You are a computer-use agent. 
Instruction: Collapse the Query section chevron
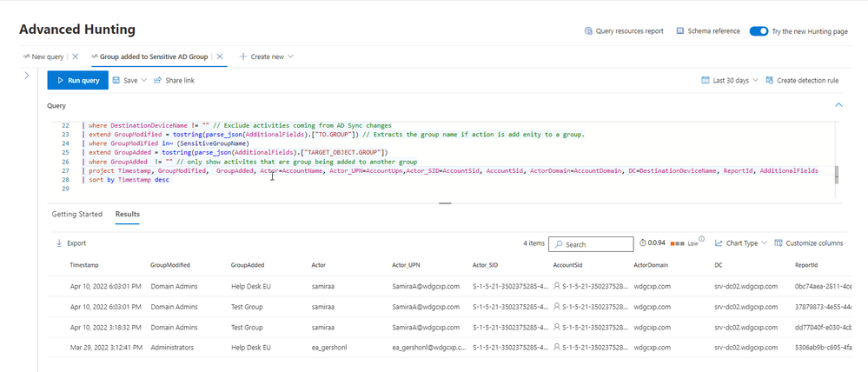tap(838, 104)
